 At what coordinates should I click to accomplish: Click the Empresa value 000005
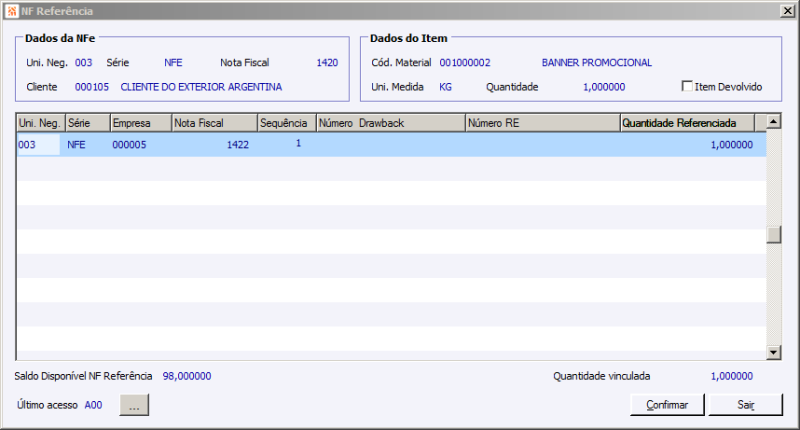pyautogui.click(x=129, y=145)
